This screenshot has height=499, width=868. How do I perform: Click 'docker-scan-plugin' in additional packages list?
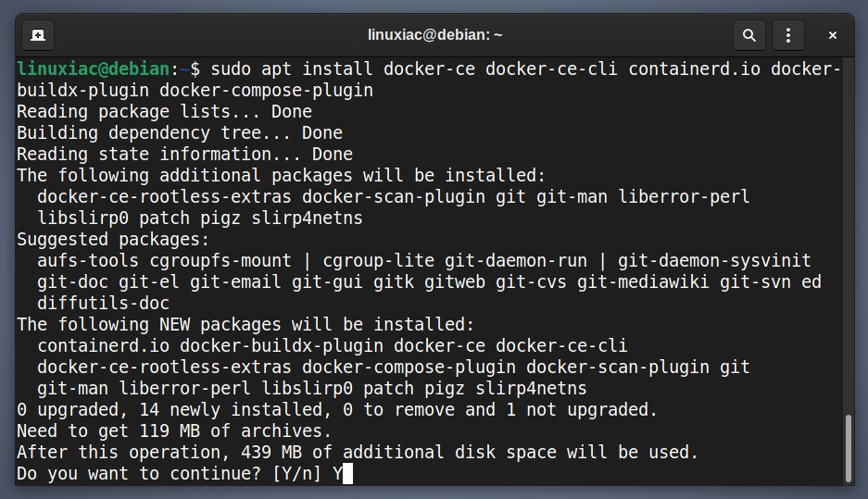coord(394,197)
